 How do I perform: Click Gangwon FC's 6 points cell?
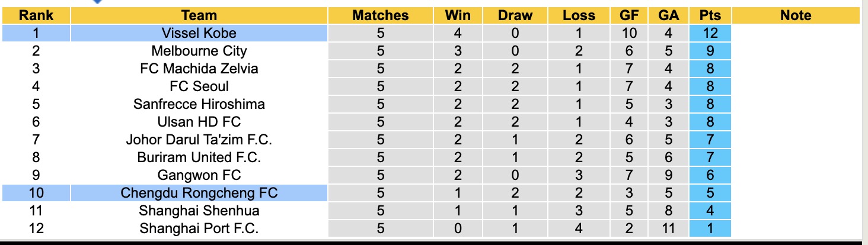coord(710,175)
